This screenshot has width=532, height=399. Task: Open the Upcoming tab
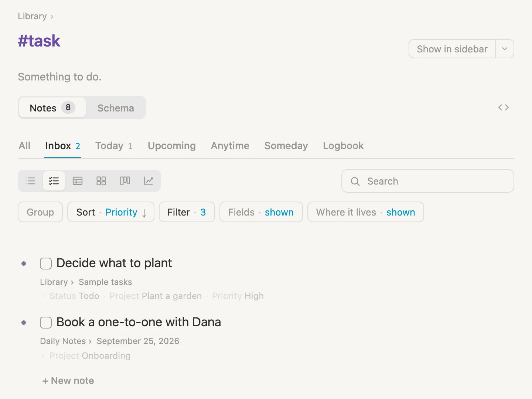(172, 146)
